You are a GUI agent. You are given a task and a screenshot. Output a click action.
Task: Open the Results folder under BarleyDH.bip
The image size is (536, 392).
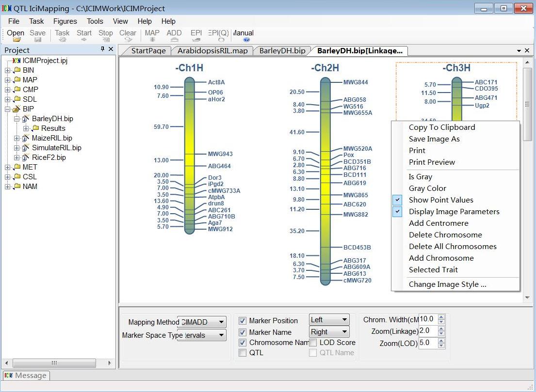point(52,128)
